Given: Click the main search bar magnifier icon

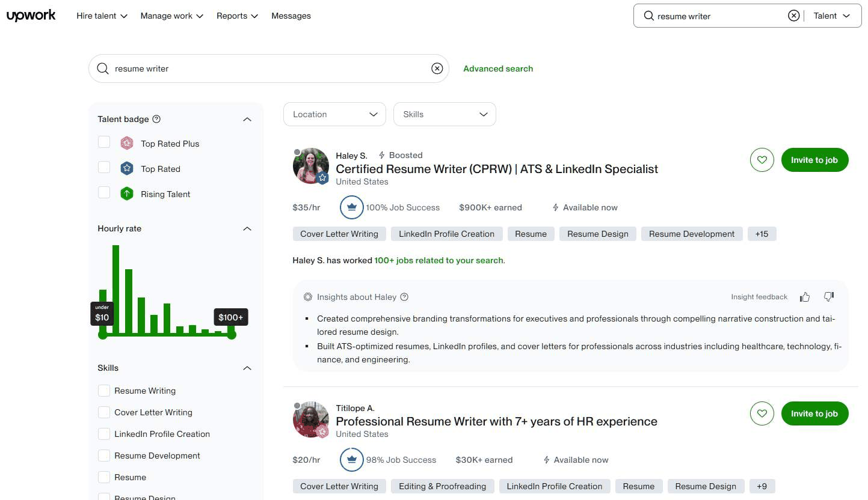Looking at the screenshot, I should pyautogui.click(x=103, y=69).
